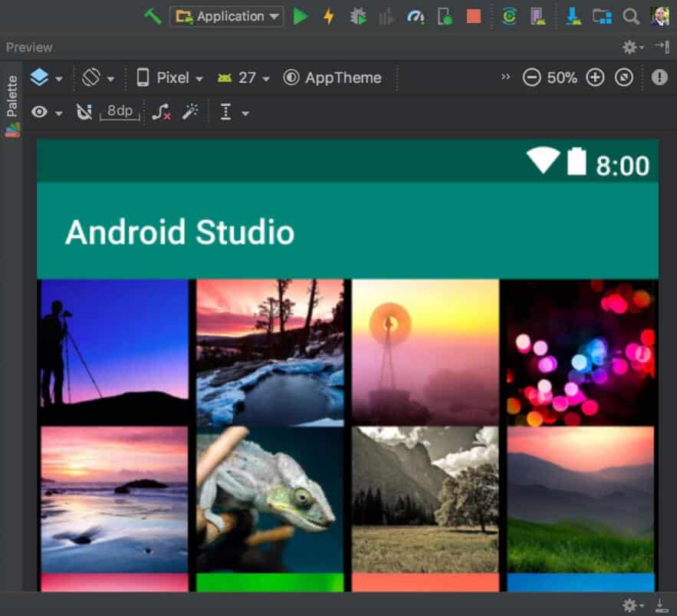
Task: Open the Android profiler gauge icon
Action: [x=416, y=16]
